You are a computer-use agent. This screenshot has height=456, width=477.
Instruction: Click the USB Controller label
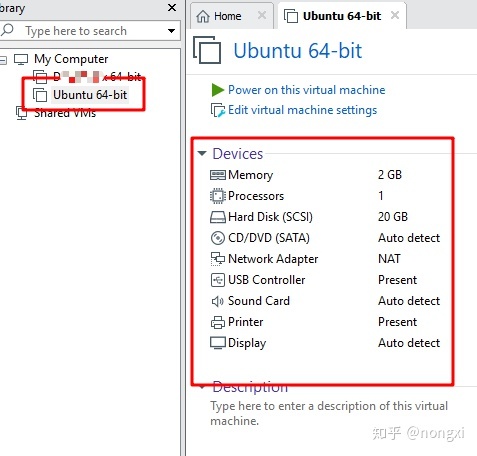[267, 280]
